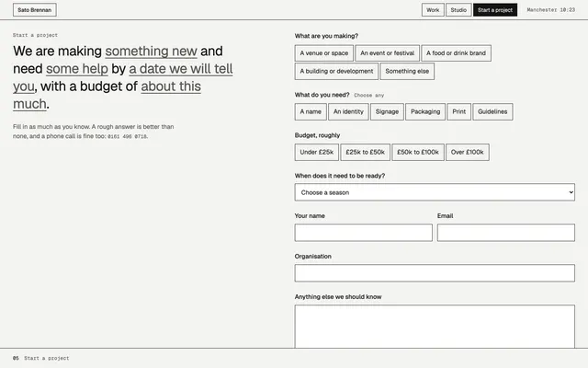Select '£25k to £50k' budget
Screen dimensions: 588x368
point(366,153)
